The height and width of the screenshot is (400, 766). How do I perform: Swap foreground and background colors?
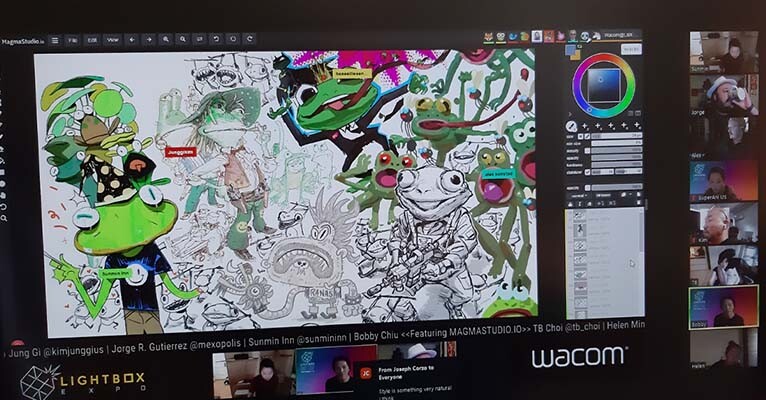[x=579, y=46]
